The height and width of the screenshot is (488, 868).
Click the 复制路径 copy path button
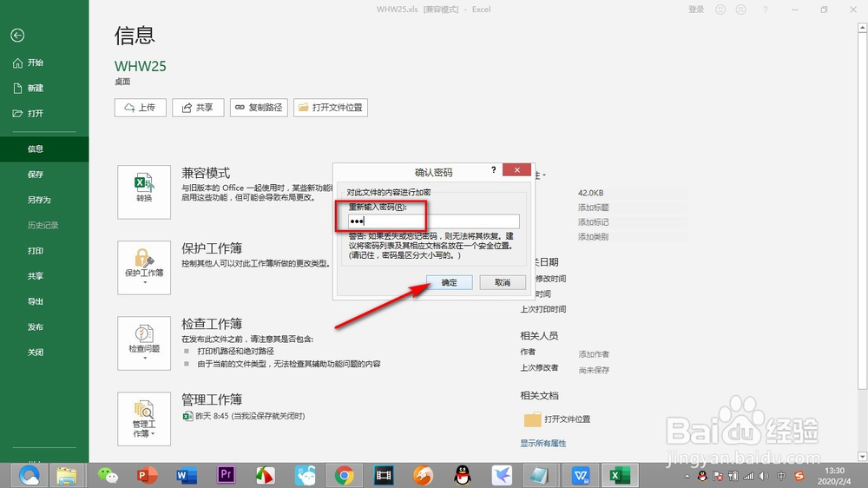pos(259,108)
